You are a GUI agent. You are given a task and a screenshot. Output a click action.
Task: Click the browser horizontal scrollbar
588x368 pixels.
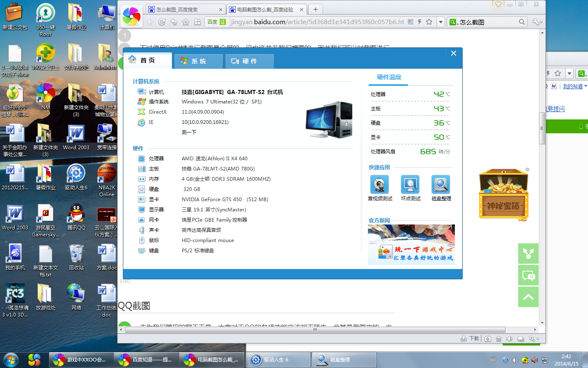(315, 330)
